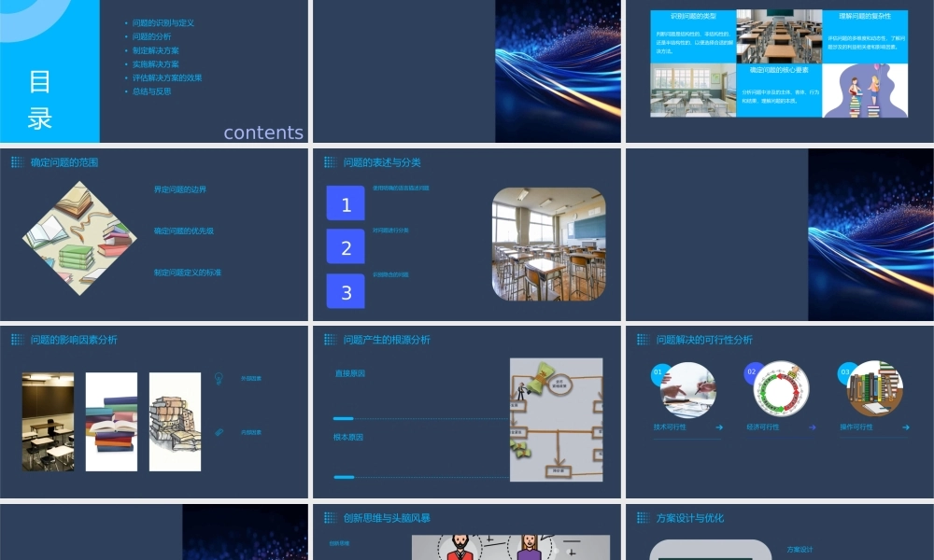The width and height of the screenshot is (934, 560).
Task: Select the blue wave image on the second slide
Action: (558, 71)
